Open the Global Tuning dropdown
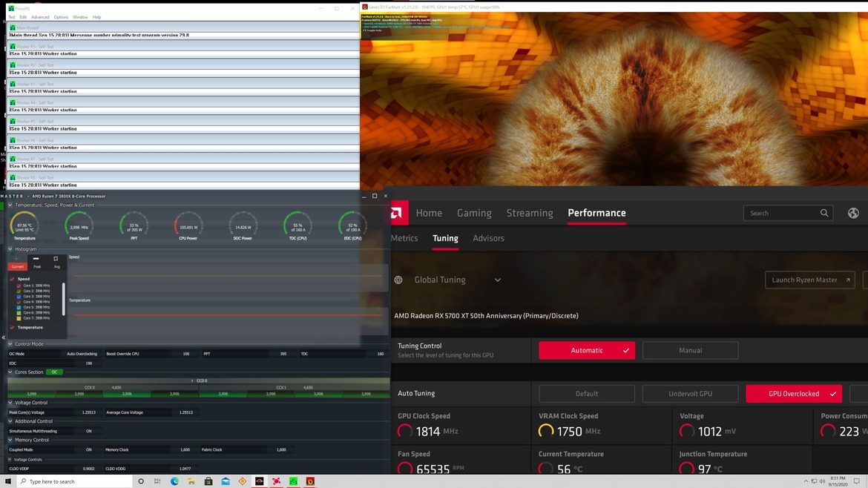868x488 pixels. click(498, 280)
